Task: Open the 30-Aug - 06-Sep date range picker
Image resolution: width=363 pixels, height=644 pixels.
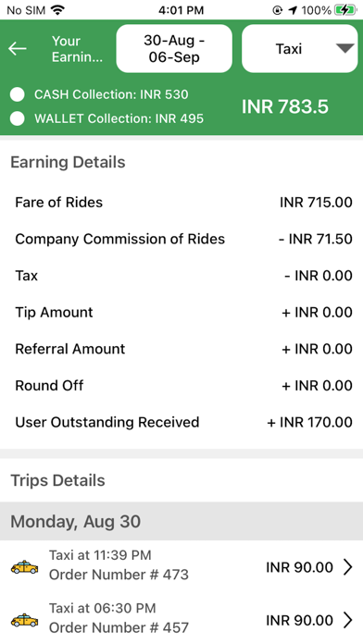Action: 174,49
